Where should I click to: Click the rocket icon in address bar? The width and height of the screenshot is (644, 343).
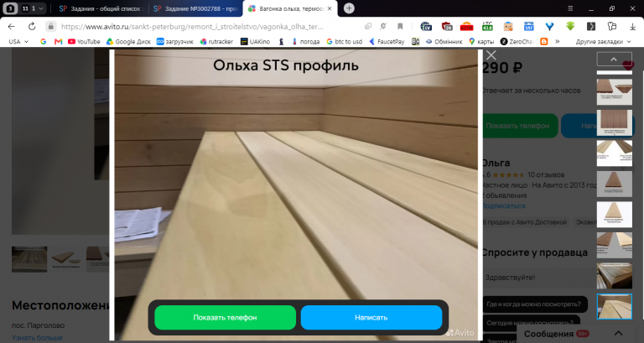click(x=383, y=26)
